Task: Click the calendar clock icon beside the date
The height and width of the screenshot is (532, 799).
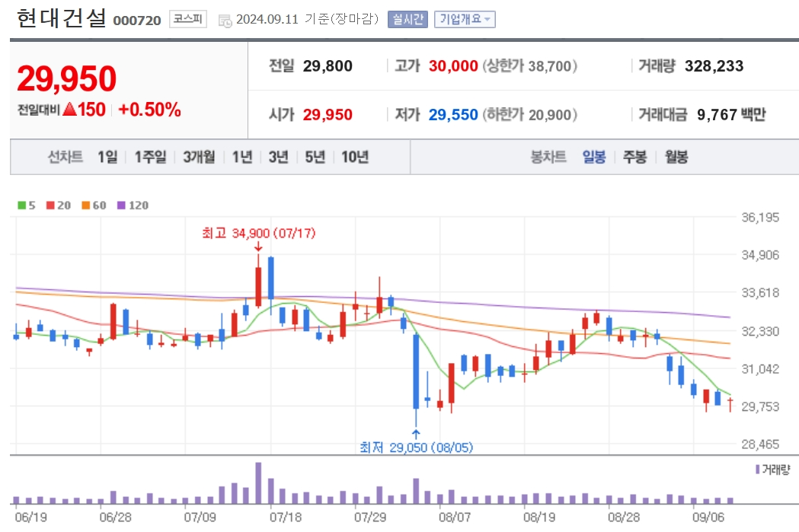Action: 225,21
